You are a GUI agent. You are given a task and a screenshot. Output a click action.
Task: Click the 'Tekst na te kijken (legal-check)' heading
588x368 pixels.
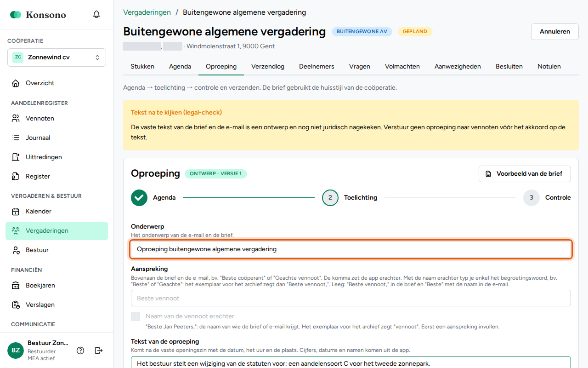point(176,113)
